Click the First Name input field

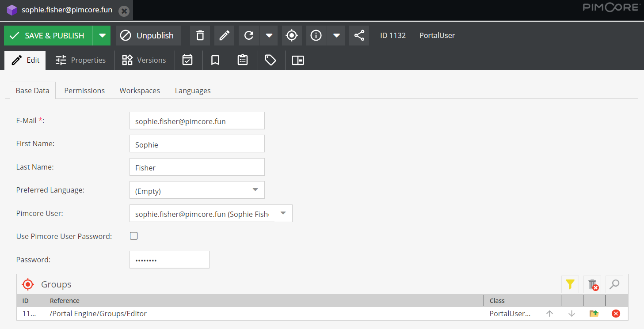pos(197,144)
